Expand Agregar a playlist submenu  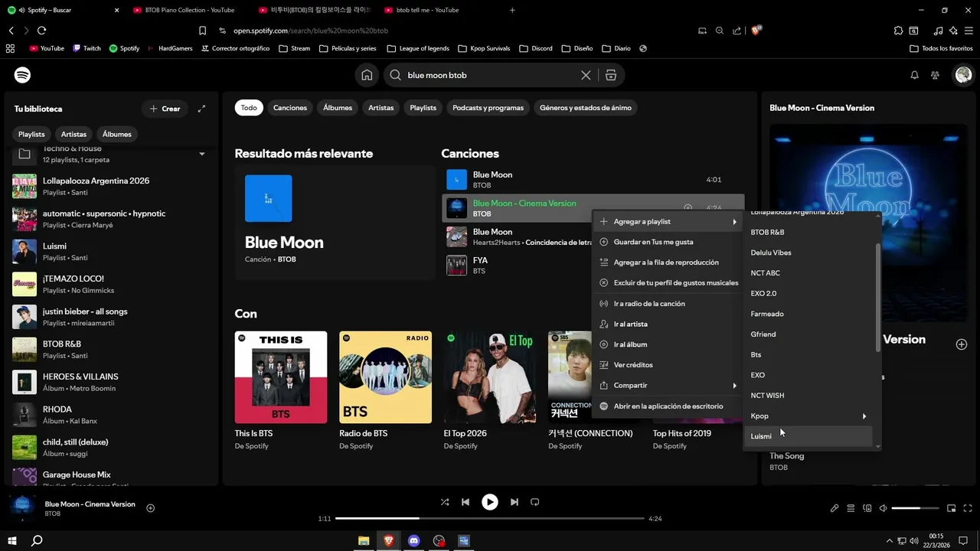(x=668, y=221)
